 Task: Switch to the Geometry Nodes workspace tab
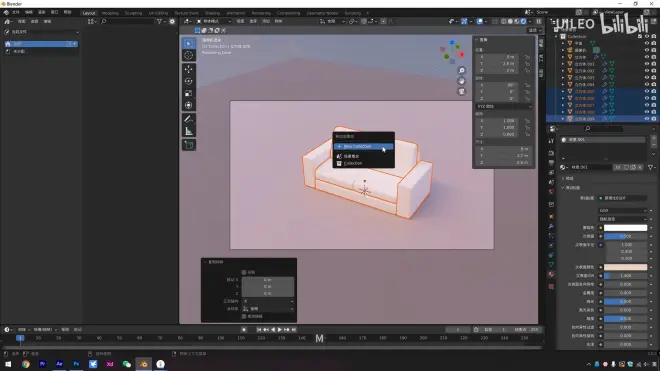click(322, 13)
